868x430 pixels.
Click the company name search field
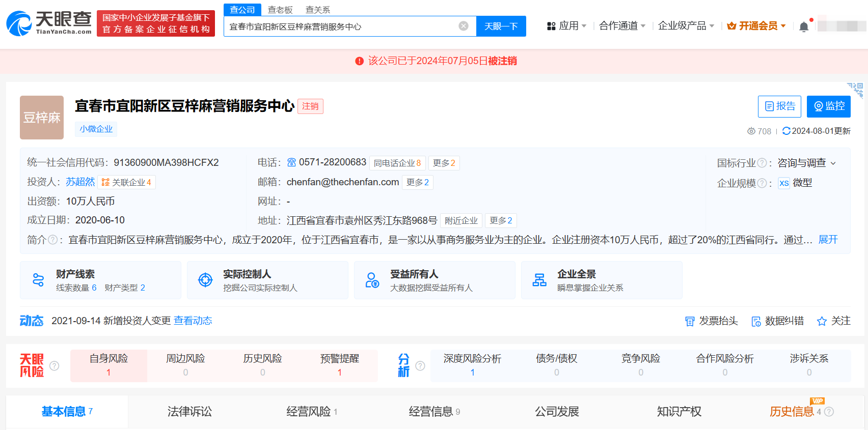[x=340, y=26]
